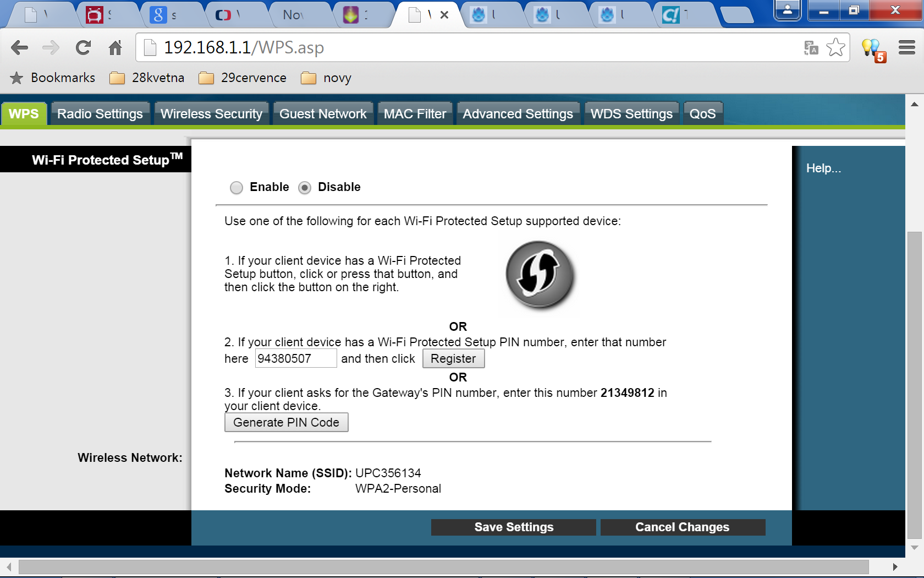The height and width of the screenshot is (578, 924).
Task: Open the MAC Filter tab
Action: pos(415,114)
